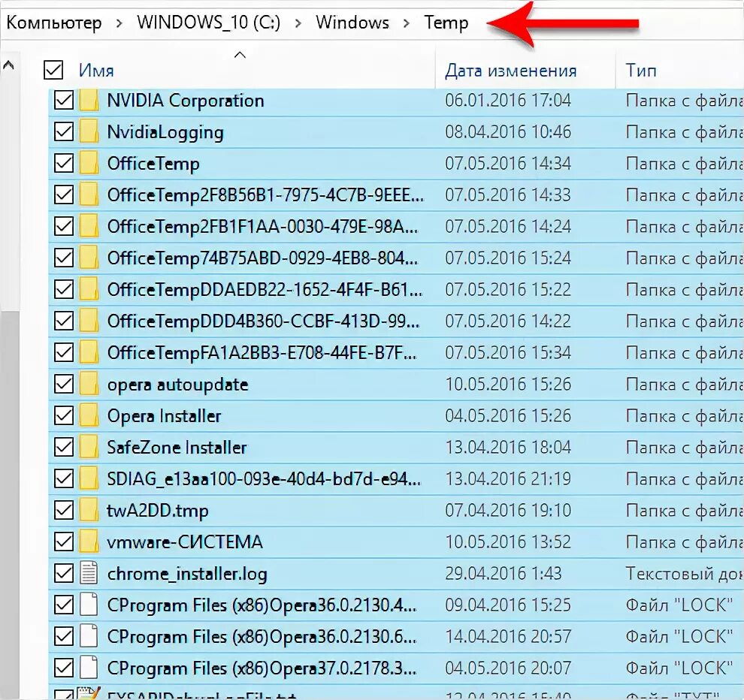This screenshot has width=744, height=700.
Task: Select the OfficeTemp2F8B56B1 folder icon
Action: click(x=89, y=195)
